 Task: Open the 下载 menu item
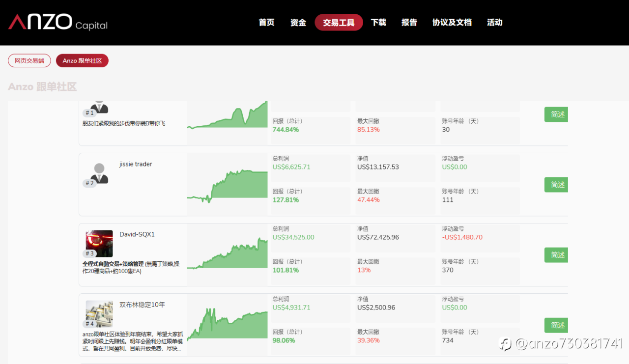coord(378,22)
